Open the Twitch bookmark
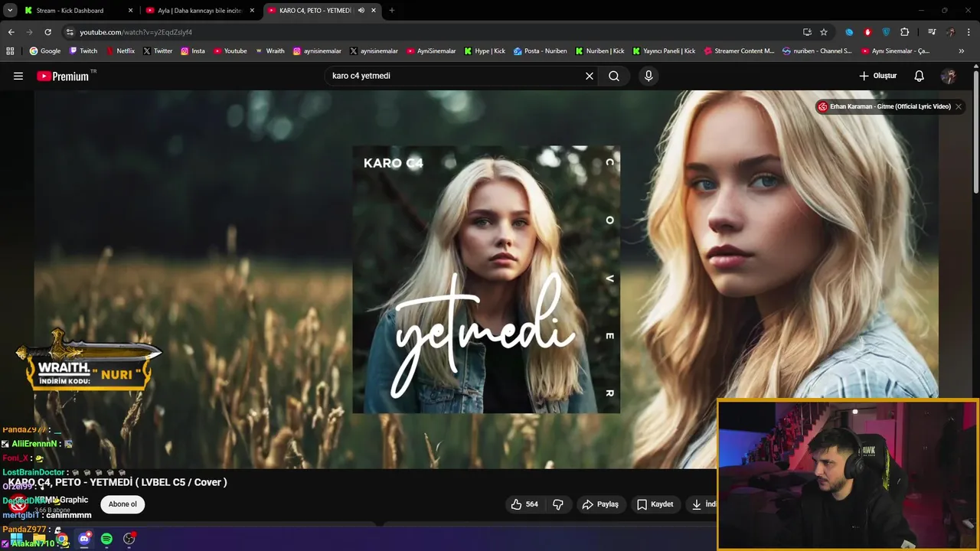980x551 pixels. tap(83, 51)
